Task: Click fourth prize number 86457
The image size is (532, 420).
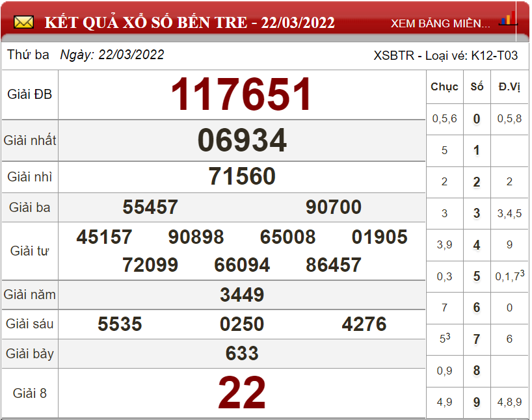Action: 334,265
